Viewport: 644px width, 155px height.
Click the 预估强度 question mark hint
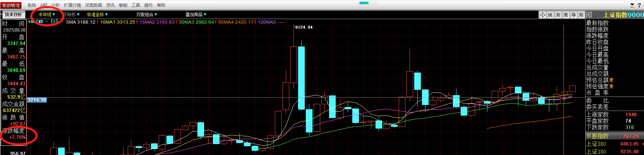click(611, 86)
